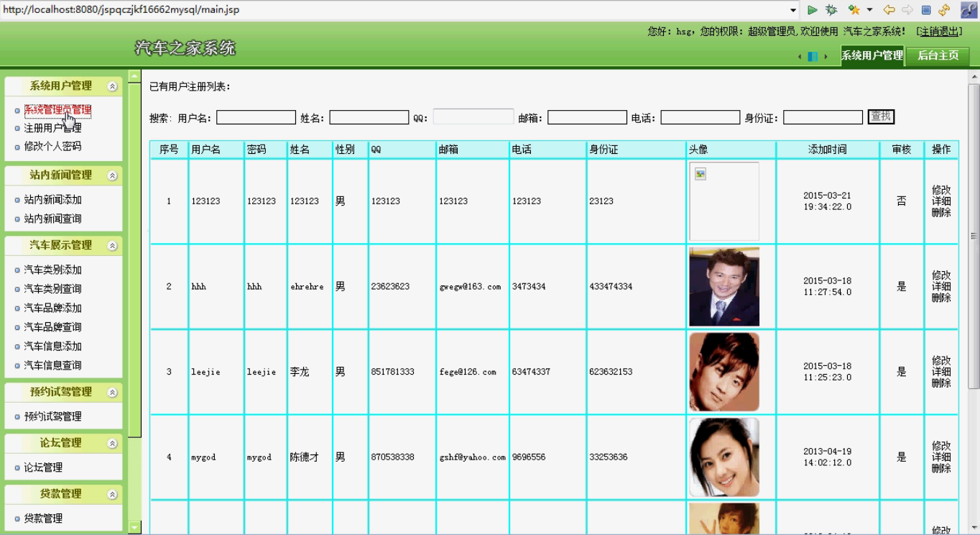Click the green Run (play) toolbar icon
Image resolution: width=980 pixels, height=535 pixels.
point(813,10)
